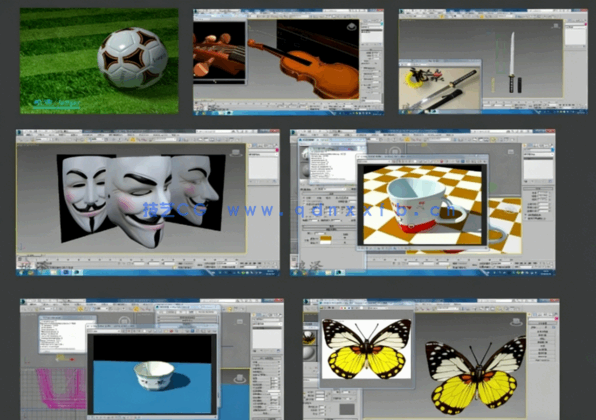
Task: Click the Windows Start button in masks screenshot
Action: click(21, 273)
